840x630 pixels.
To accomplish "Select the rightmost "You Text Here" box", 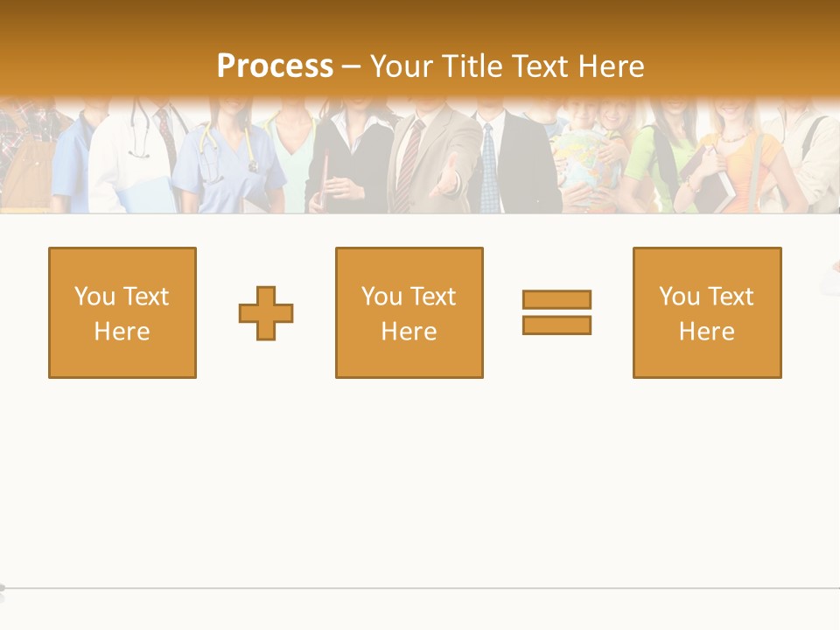I will point(707,312).
